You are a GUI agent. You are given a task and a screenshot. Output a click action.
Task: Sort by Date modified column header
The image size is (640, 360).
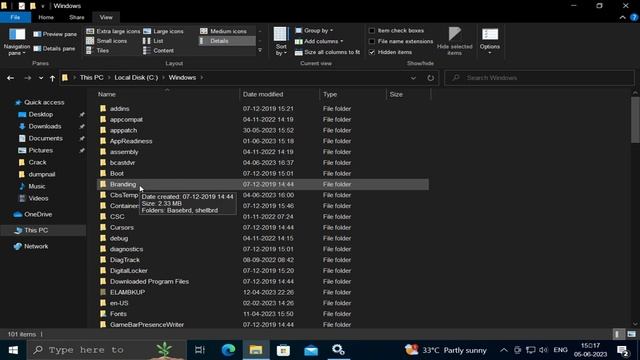click(280, 94)
